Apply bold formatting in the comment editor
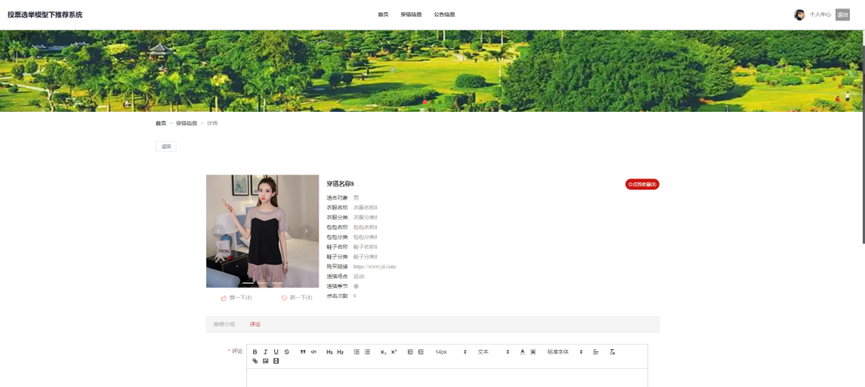 [255, 352]
